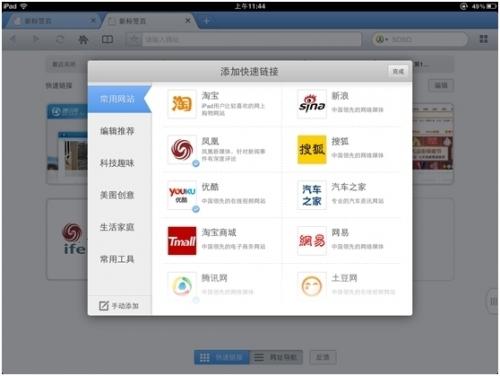The height and width of the screenshot is (376, 500).
Task: Tap the edit button behind dialog
Action: 441,86
